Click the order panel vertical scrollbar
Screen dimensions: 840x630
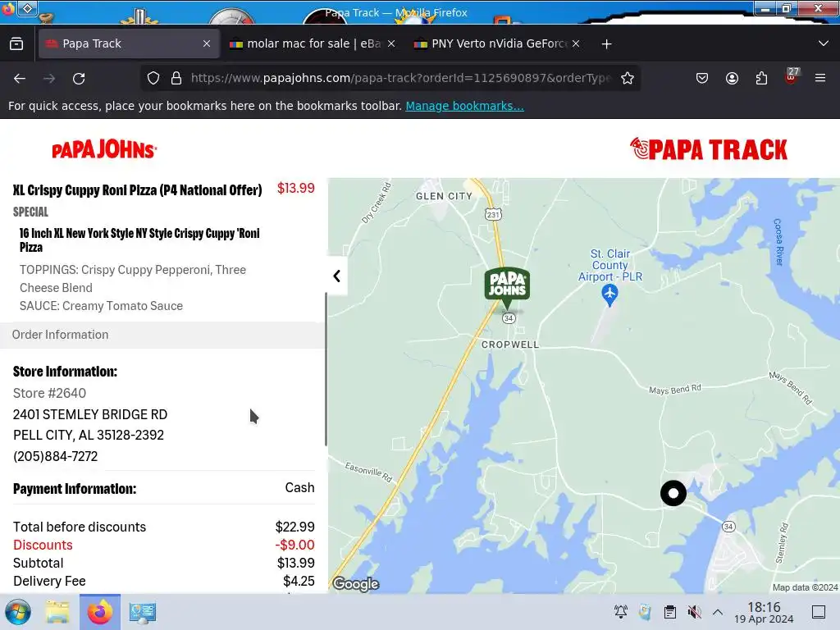point(326,369)
